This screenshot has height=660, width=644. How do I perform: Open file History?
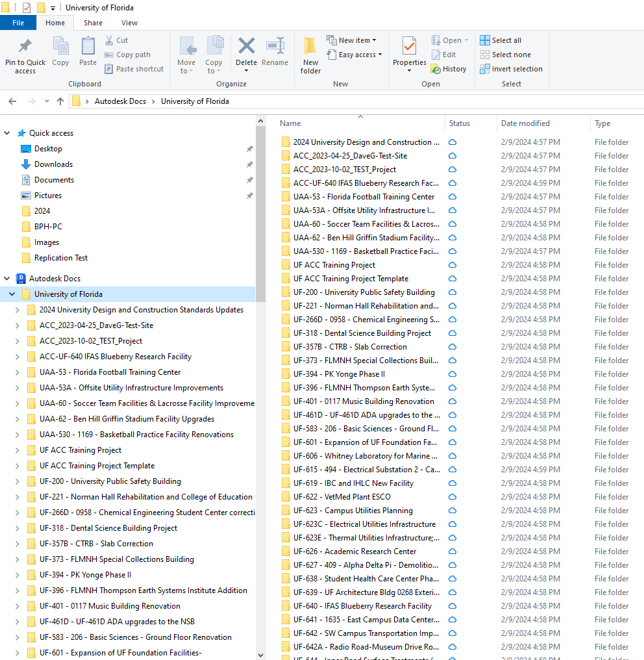[449, 69]
